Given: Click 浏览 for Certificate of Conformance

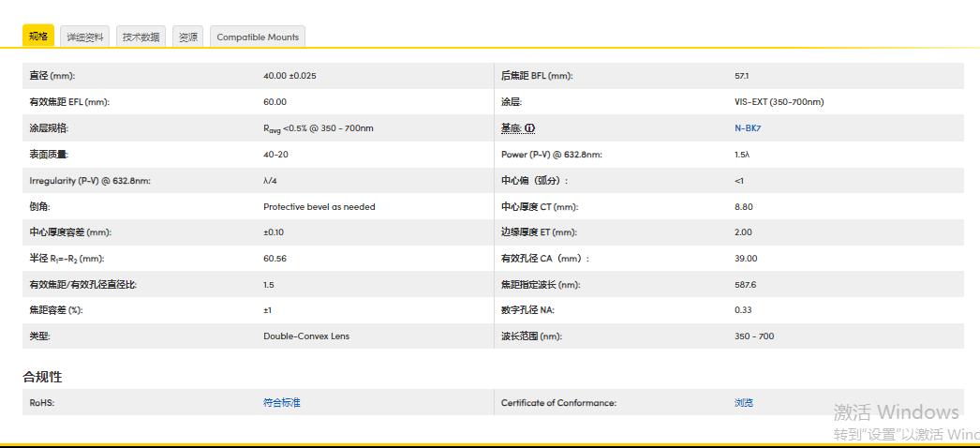Looking at the screenshot, I should (744, 403).
